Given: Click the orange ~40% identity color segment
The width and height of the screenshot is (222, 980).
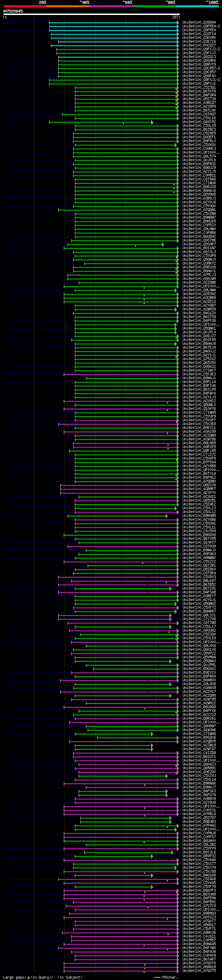Looking at the screenshot, I should tap(68, 6).
